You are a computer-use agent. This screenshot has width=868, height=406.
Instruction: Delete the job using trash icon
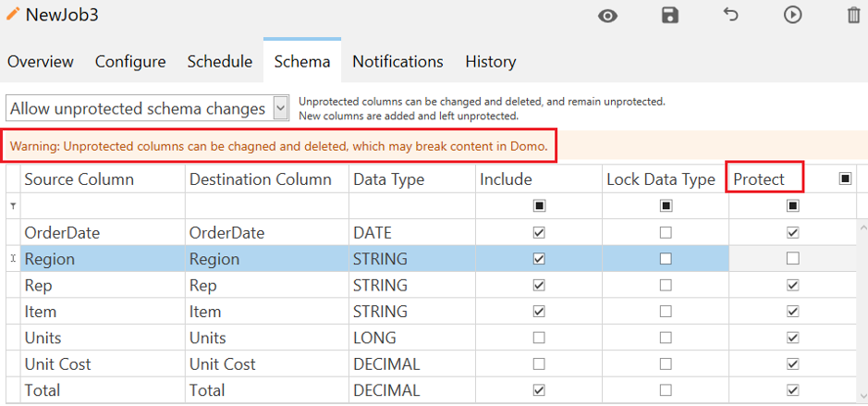(x=853, y=16)
